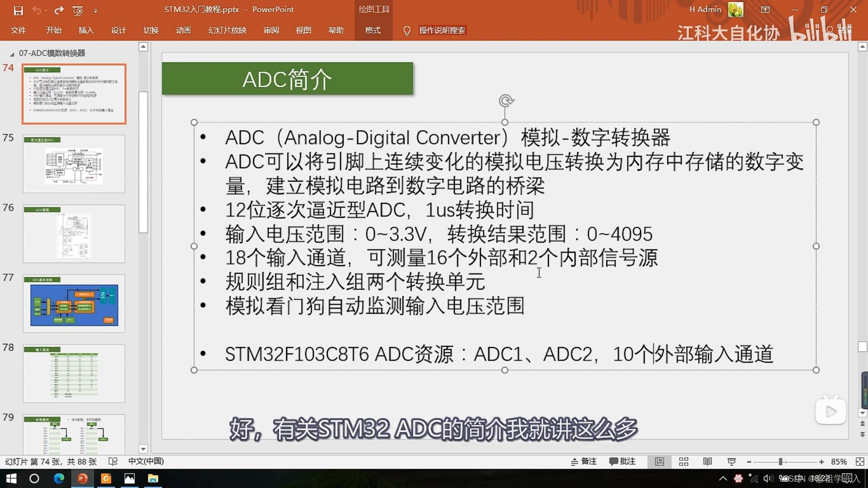Open Ribbon Display Options button
Viewport: 868px width, 488px height.
point(765,9)
